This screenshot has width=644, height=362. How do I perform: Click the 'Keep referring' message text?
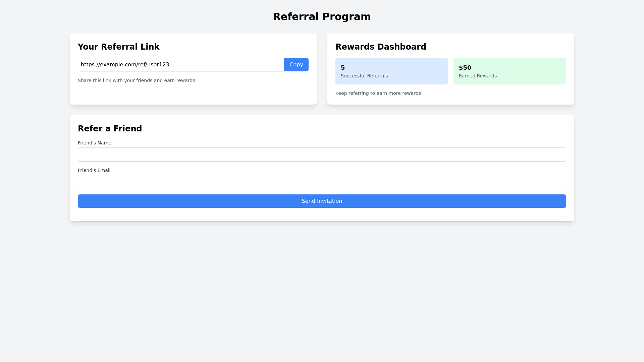point(379,93)
